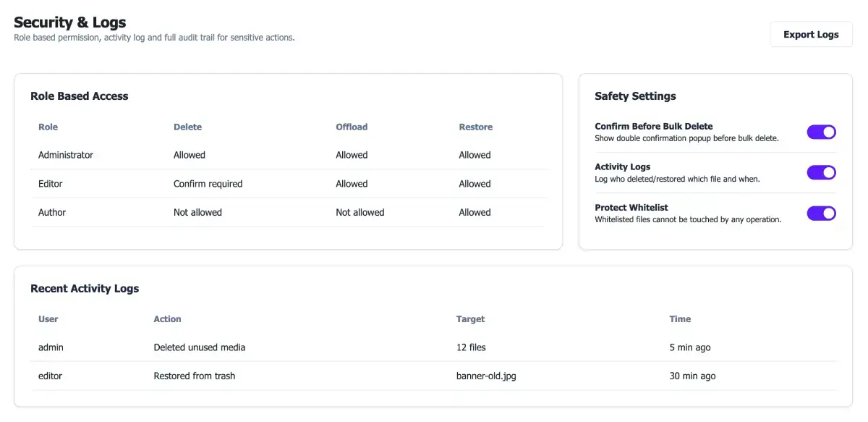The image size is (868, 422).
Task: Click the Delete column header
Action: click(187, 127)
